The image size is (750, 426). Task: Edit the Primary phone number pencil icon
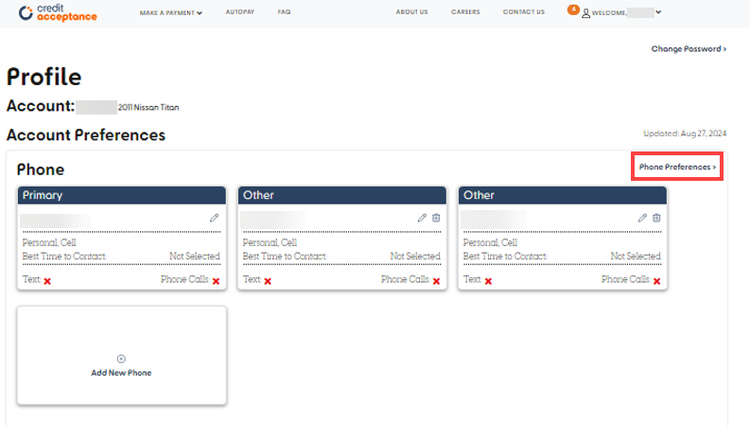(x=214, y=218)
